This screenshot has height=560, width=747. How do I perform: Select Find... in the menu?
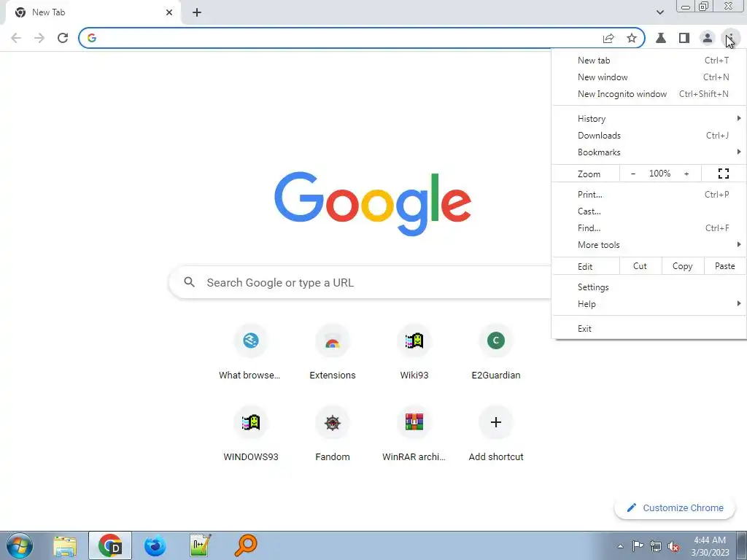click(x=649, y=228)
